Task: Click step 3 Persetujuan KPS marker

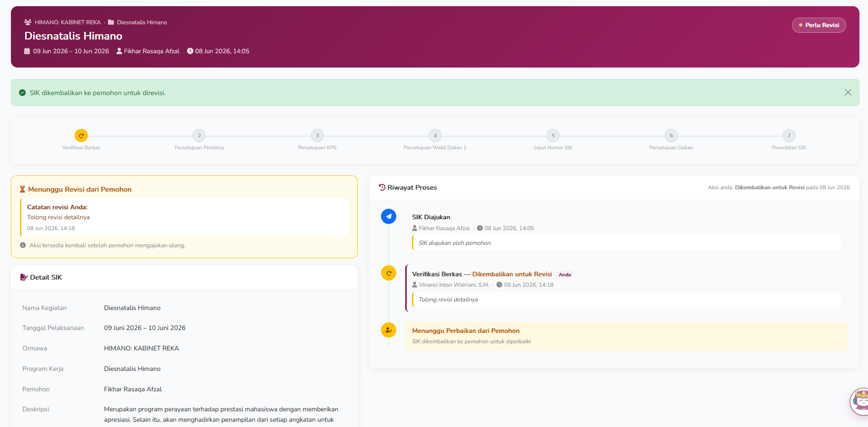Action: [x=317, y=136]
